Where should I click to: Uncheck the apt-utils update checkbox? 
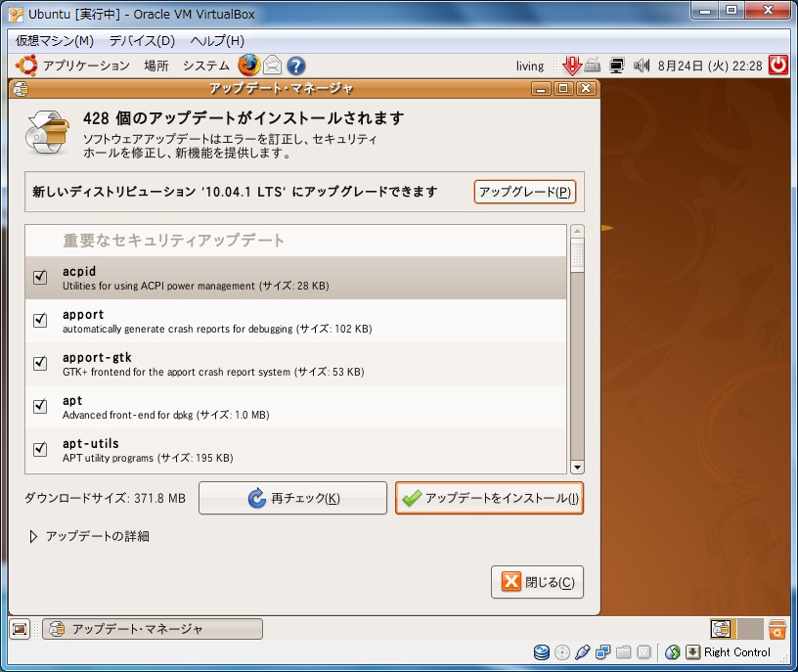pos(40,450)
